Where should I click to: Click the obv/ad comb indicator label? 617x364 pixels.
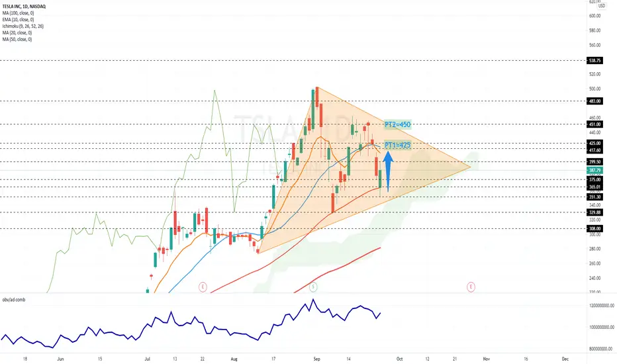[14, 300]
